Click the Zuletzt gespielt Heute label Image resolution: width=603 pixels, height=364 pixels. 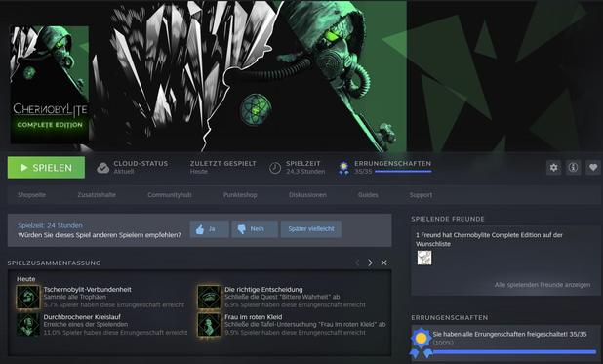click(222, 168)
